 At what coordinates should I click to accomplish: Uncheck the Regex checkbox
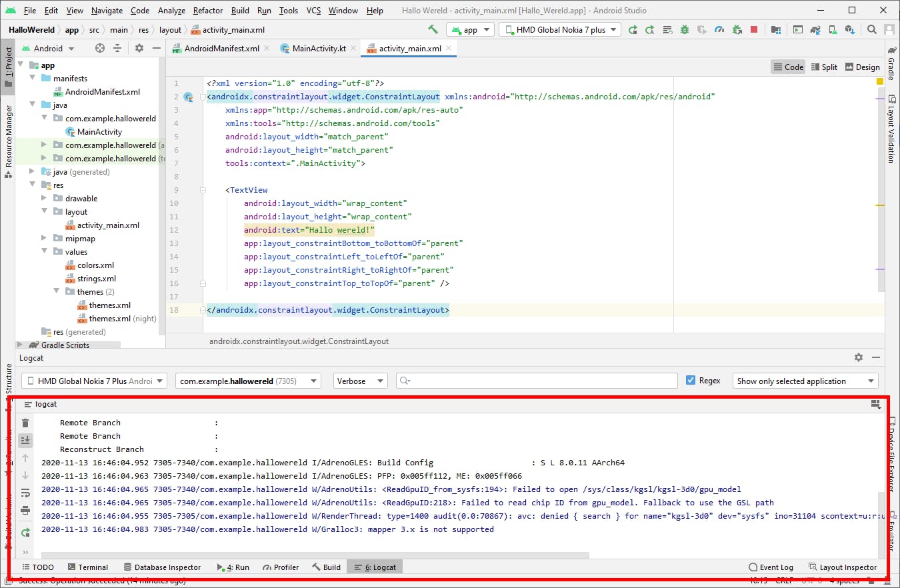pos(691,381)
